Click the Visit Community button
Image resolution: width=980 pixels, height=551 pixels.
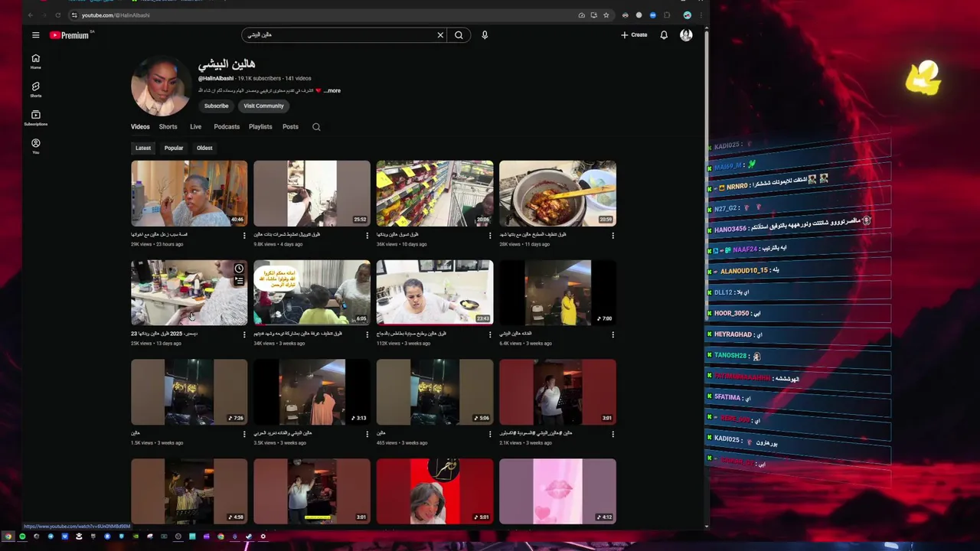point(263,106)
